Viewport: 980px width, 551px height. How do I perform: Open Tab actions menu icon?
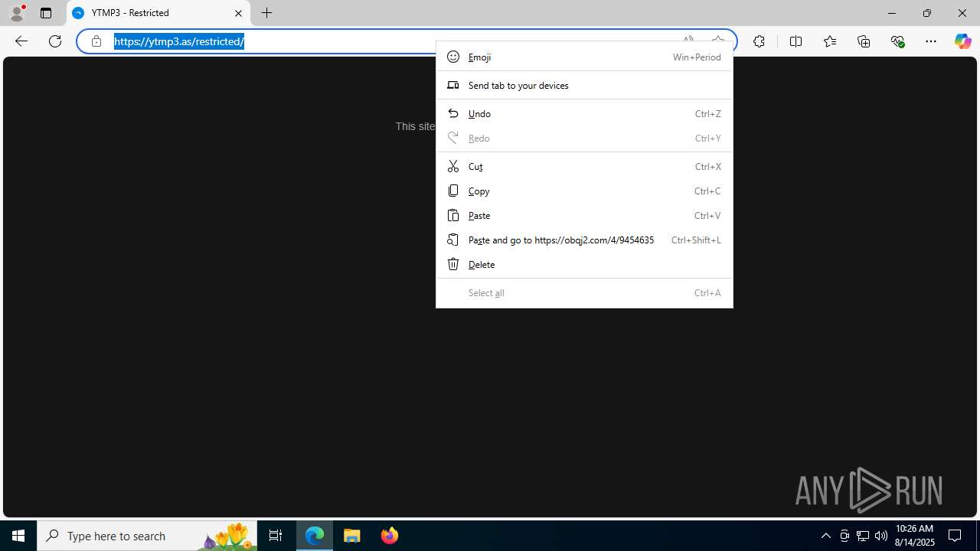click(46, 13)
